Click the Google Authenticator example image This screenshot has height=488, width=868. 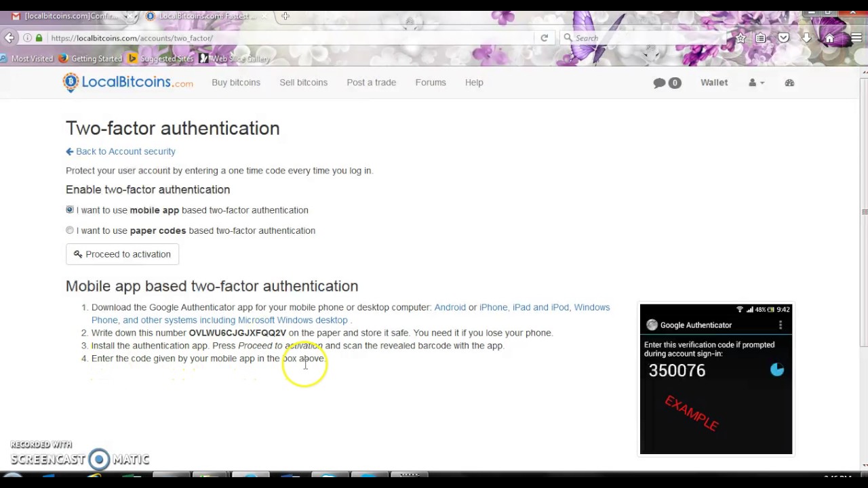[x=716, y=379]
